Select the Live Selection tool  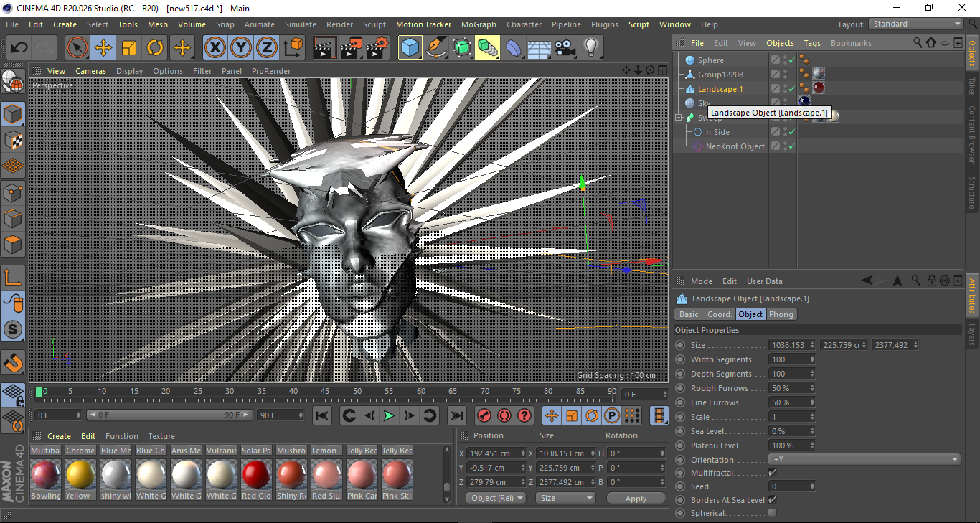point(77,48)
